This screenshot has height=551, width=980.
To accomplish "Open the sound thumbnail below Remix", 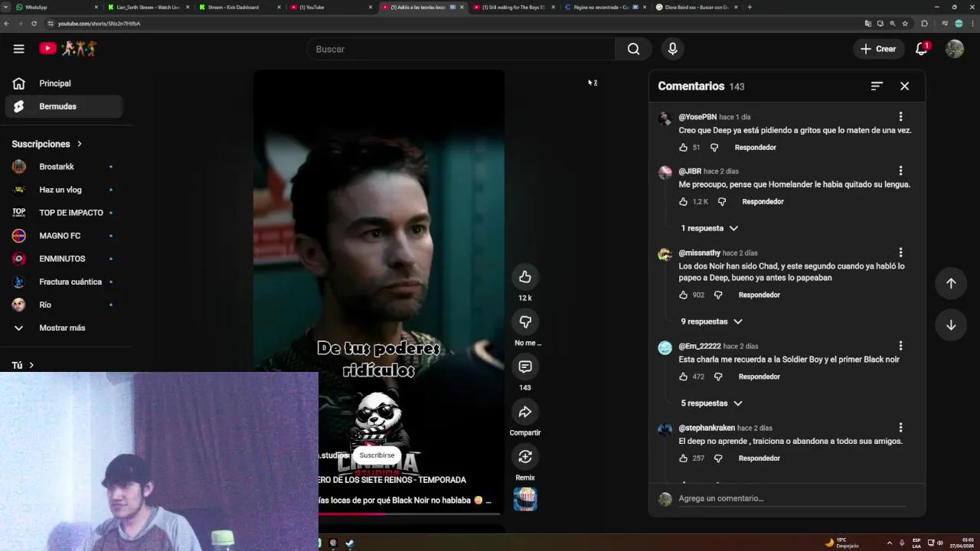I will click(525, 499).
